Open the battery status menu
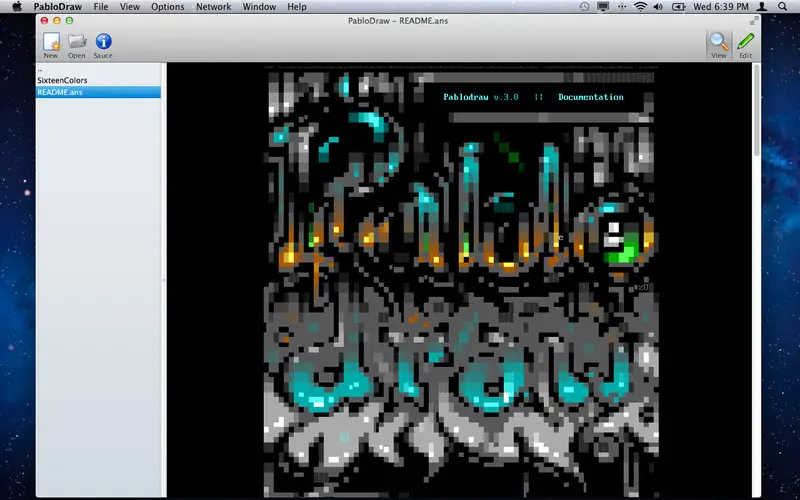800x500 pixels. pos(679,7)
